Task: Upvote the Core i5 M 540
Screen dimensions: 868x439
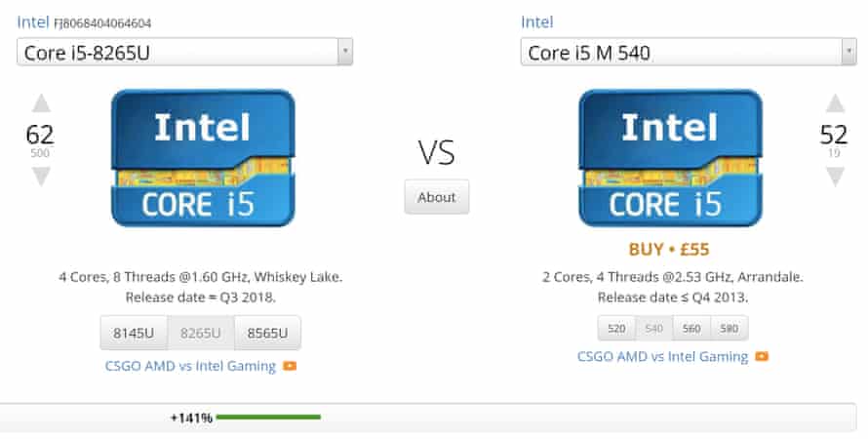Action: tap(834, 103)
